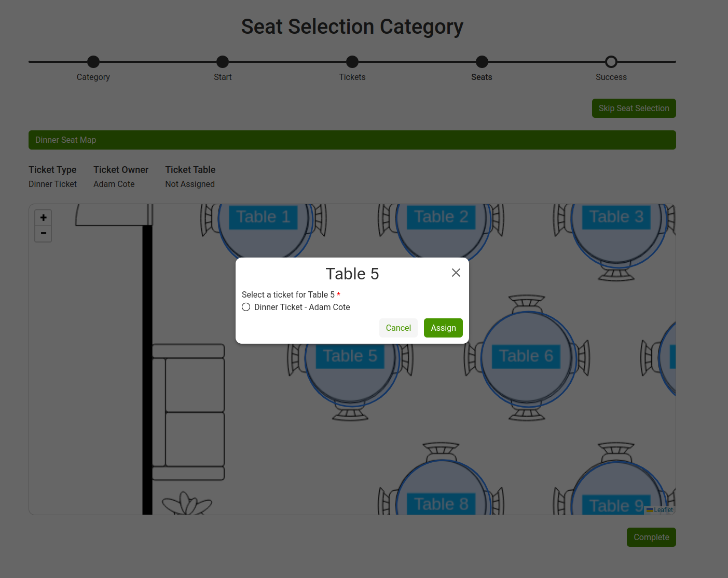Click the Category step marker
The width and height of the screenshot is (728, 578).
[93, 61]
